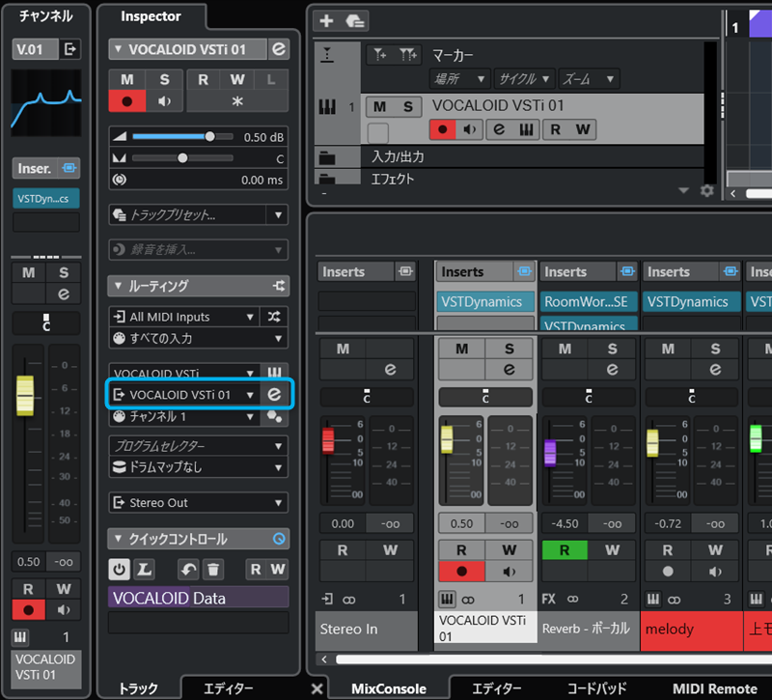Bypass inserts on VOCALOID VSTi 01 mixer channel

pyautogui.click(x=524, y=271)
